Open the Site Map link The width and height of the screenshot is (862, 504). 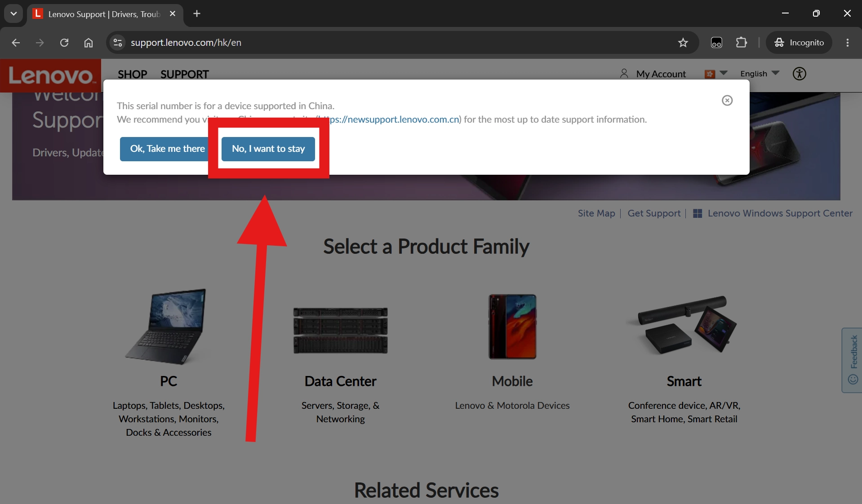[596, 213]
